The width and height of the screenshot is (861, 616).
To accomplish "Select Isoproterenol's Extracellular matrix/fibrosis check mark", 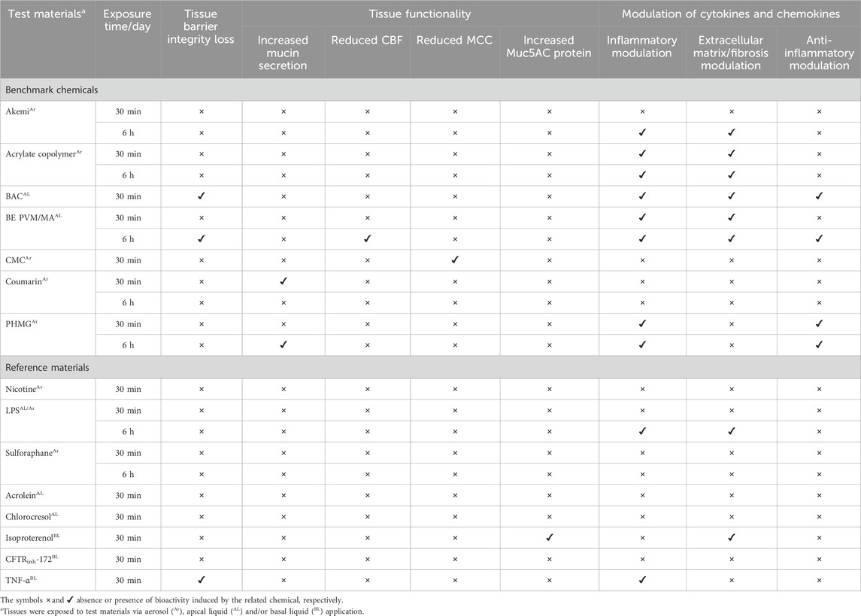I will coord(732,538).
